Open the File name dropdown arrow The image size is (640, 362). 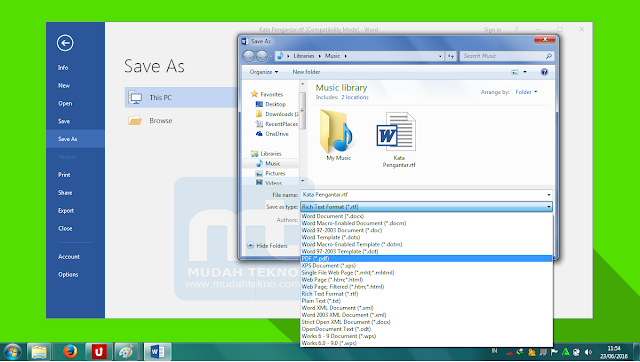click(x=548, y=195)
